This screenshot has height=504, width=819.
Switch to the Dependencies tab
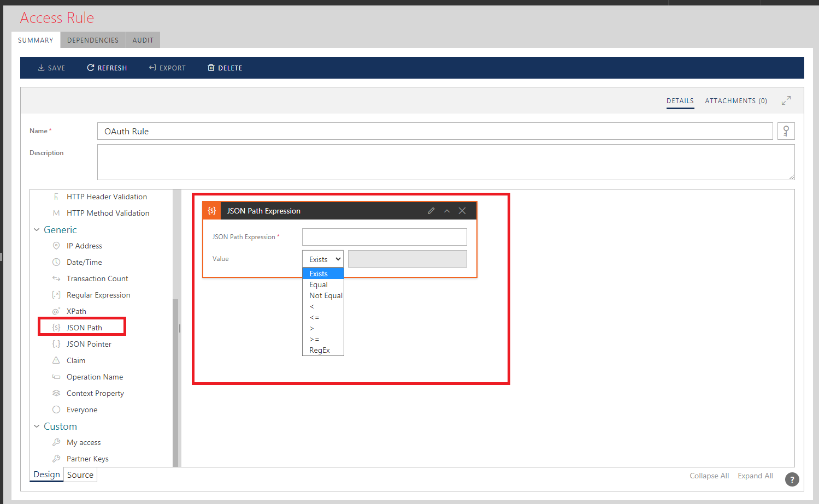pos(93,40)
